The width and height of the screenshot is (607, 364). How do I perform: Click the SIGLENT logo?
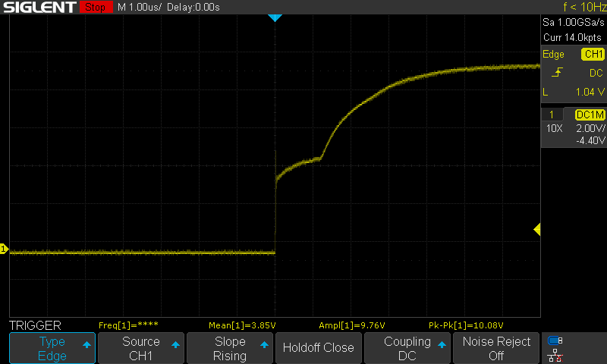coord(39,7)
